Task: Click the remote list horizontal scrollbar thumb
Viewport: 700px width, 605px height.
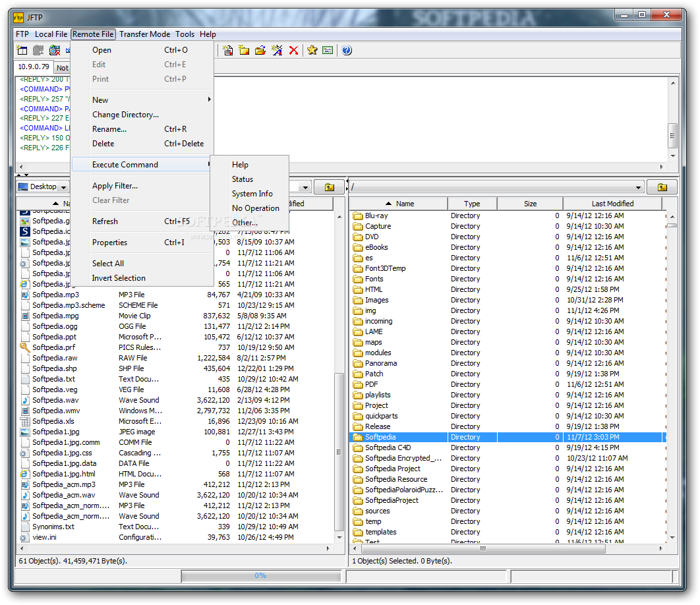Action: tap(482, 549)
